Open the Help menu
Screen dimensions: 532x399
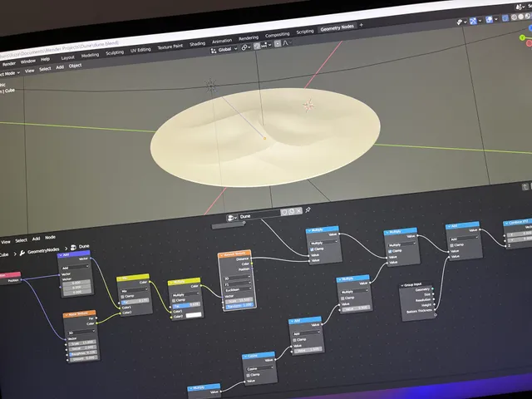45,59
